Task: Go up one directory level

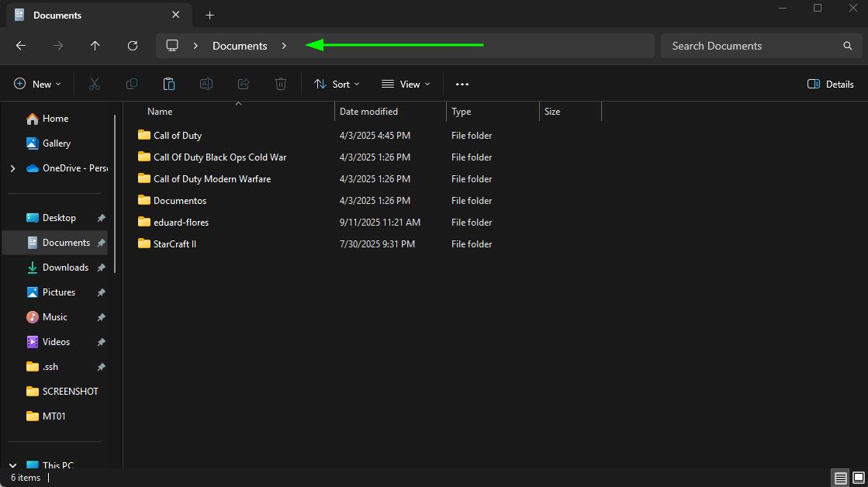Action: [95, 46]
